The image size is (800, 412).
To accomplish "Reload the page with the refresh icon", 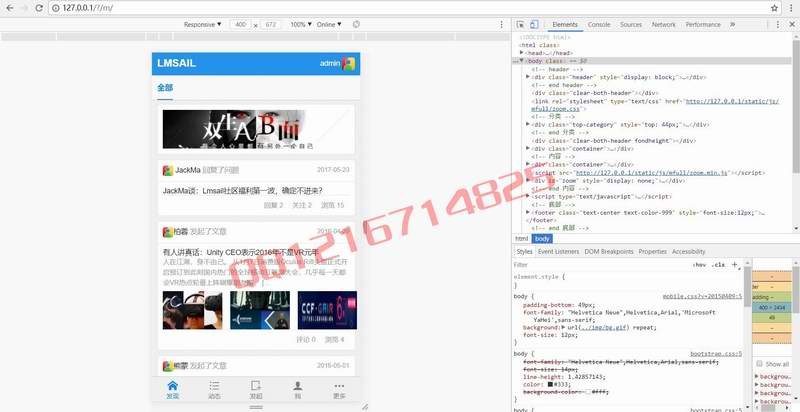I will (x=39, y=8).
